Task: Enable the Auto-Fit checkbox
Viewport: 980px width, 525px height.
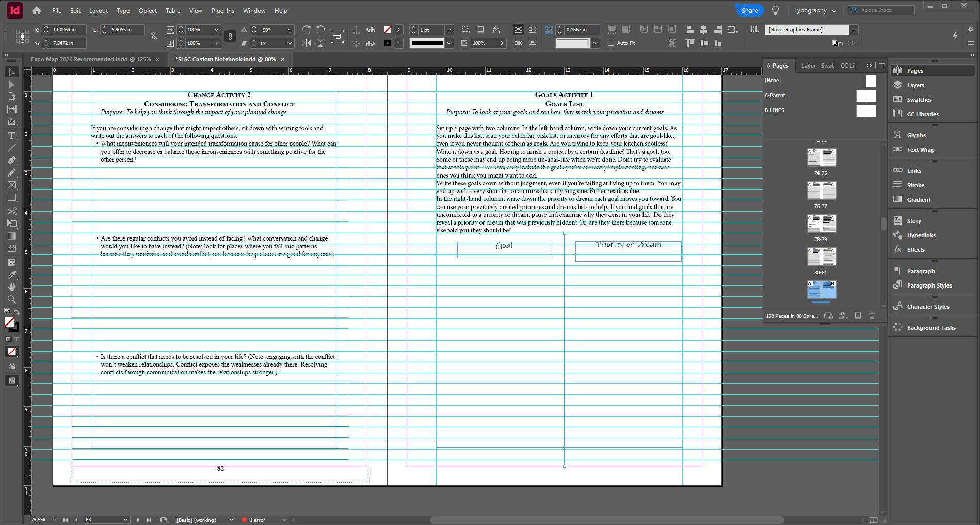Action: click(x=611, y=43)
